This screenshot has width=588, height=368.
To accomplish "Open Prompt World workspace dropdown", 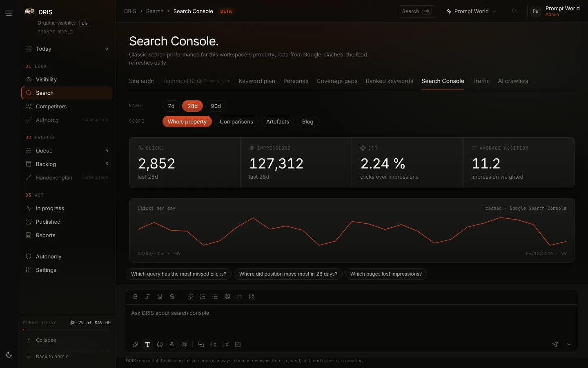I will [472, 11].
